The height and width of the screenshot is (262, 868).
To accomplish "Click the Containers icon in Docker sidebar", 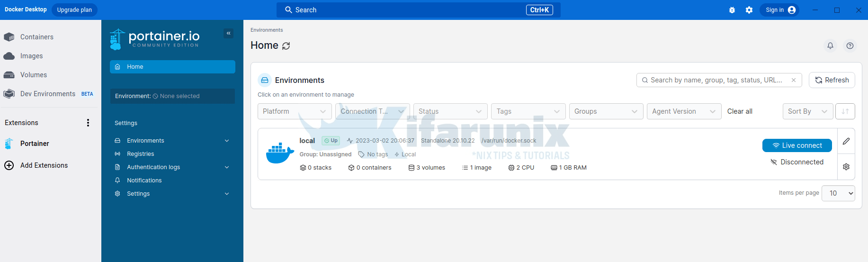I will click(x=9, y=37).
